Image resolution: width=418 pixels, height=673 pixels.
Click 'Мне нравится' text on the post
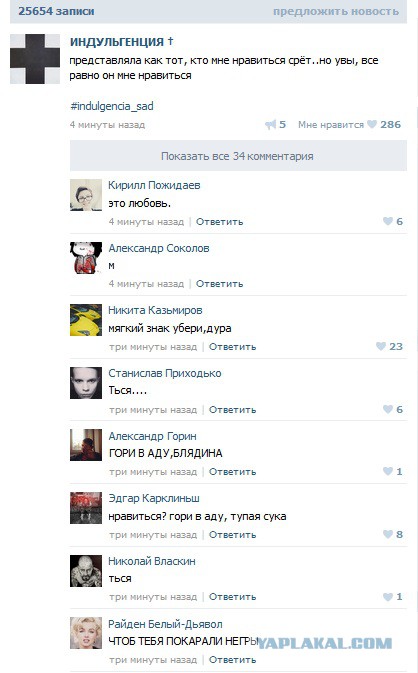pos(331,124)
